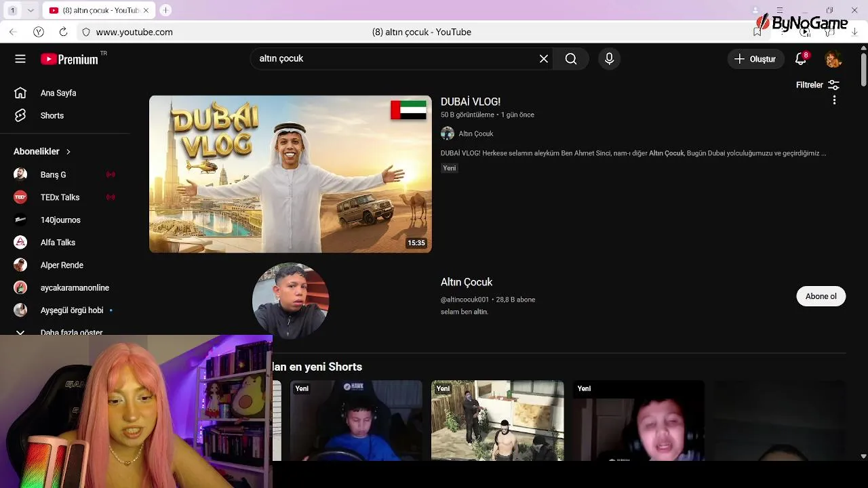This screenshot has height=488, width=868.
Task: Open the browser downloads arrow icon
Action: click(854, 32)
